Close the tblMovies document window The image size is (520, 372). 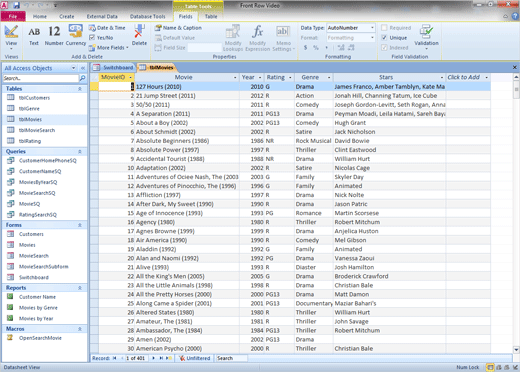515,67
